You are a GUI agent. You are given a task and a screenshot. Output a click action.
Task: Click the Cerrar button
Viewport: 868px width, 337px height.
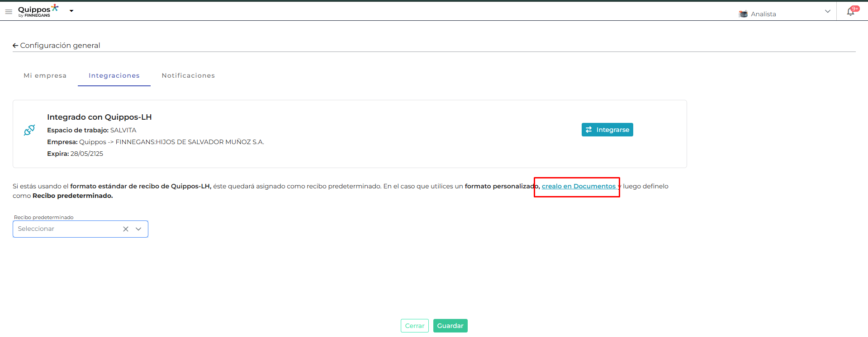(x=415, y=326)
